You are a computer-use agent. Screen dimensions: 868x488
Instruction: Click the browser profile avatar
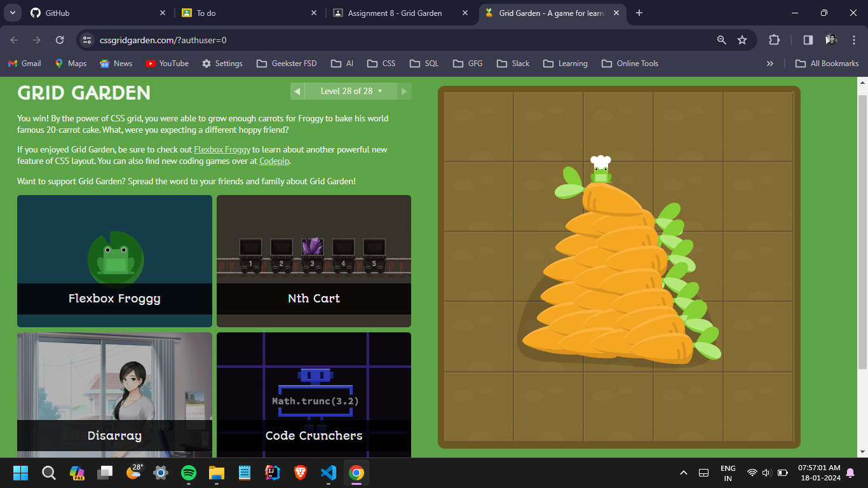[831, 39]
